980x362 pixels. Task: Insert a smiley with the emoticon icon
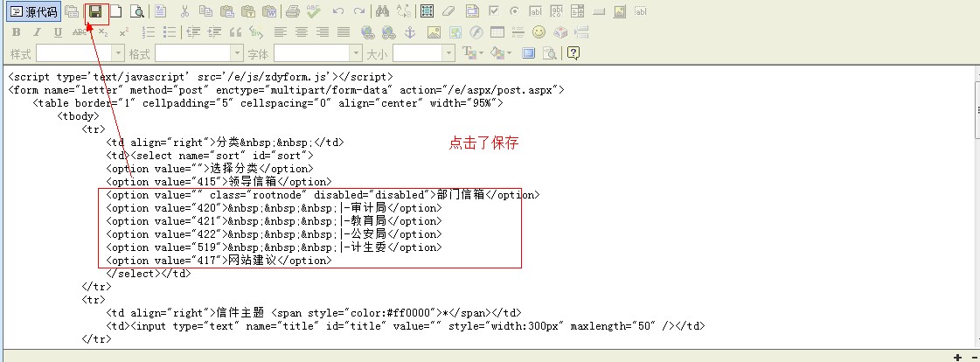[539, 32]
